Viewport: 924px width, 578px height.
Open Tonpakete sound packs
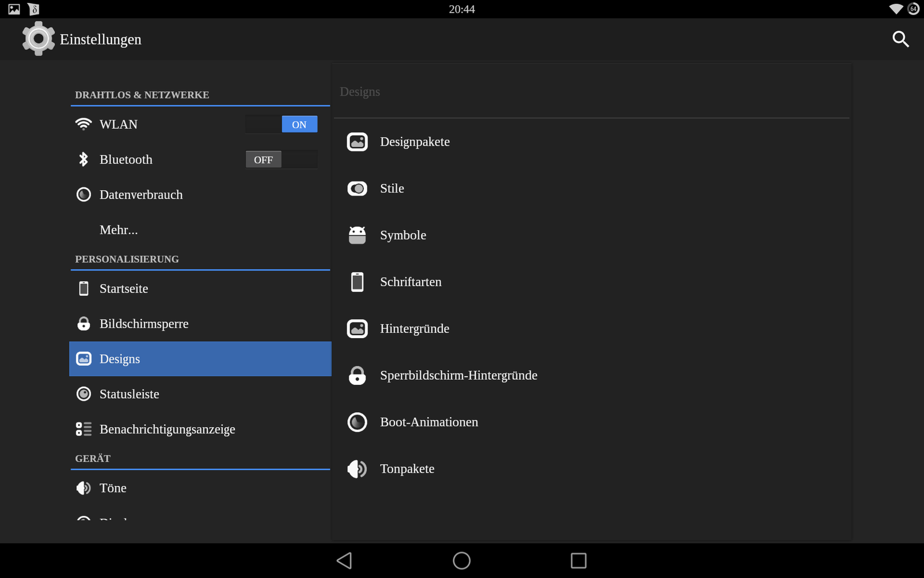click(407, 469)
